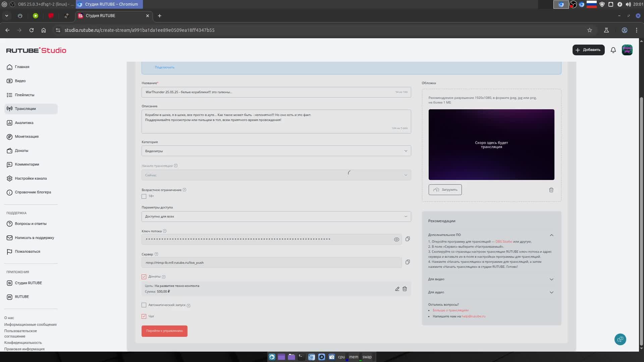Image resolution: width=644 pixels, height=362 pixels.
Task: Delete the donation goal
Action: 405,289
